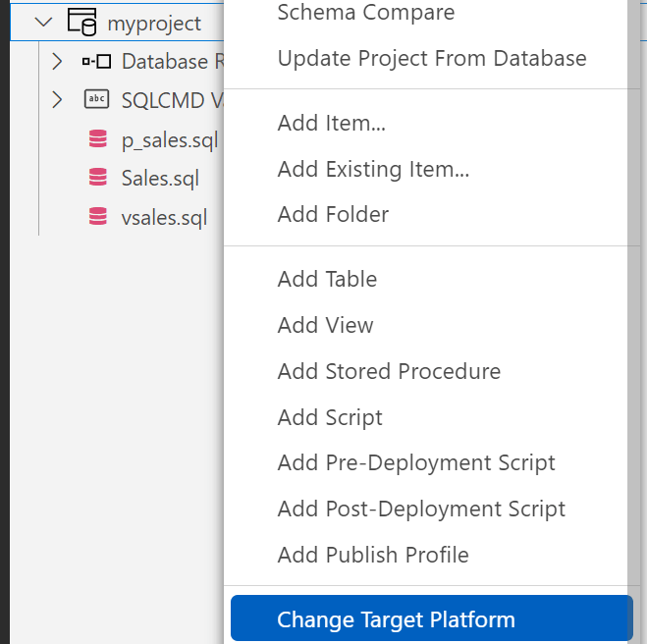Select Add Folder in the menu
This screenshot has height=644, width=647.
coord(333,214)
